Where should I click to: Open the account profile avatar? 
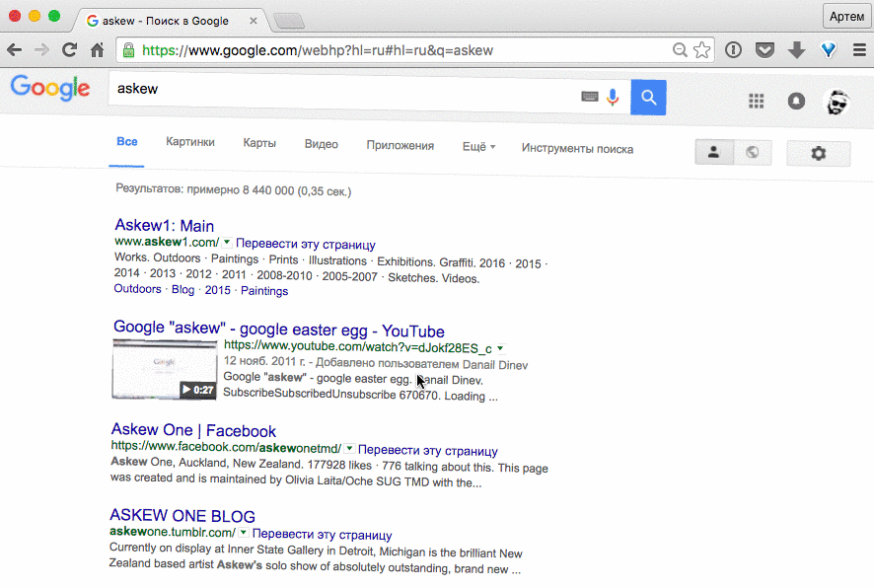[x=837, y=103]
